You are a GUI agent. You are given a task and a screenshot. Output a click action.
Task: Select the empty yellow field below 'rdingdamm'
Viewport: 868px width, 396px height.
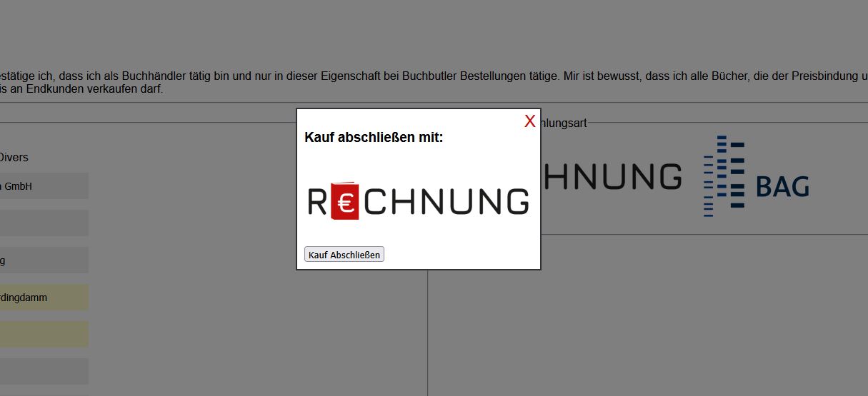44,334
